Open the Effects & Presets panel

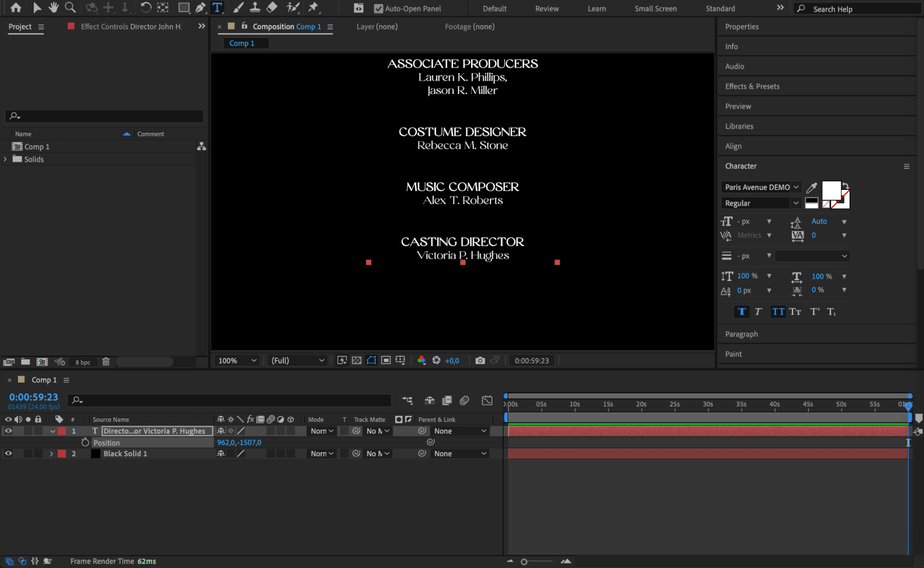click(x=752, y=86)
